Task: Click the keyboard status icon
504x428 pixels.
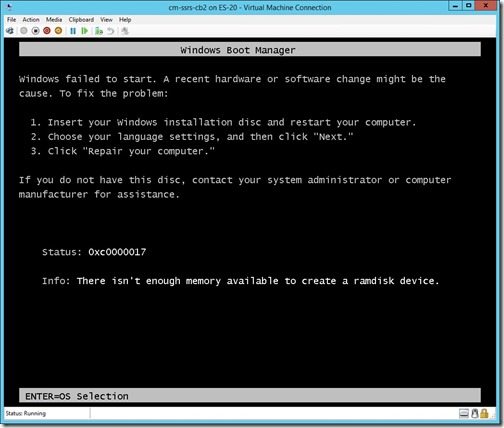Action: [x=464, y=414]
